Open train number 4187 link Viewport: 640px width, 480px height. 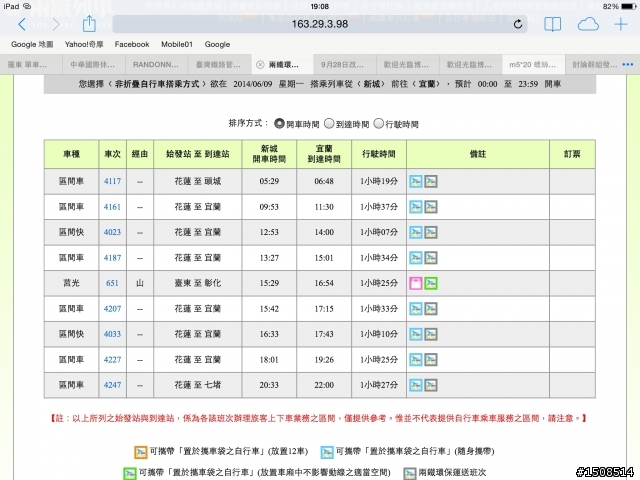click(112, 258)
